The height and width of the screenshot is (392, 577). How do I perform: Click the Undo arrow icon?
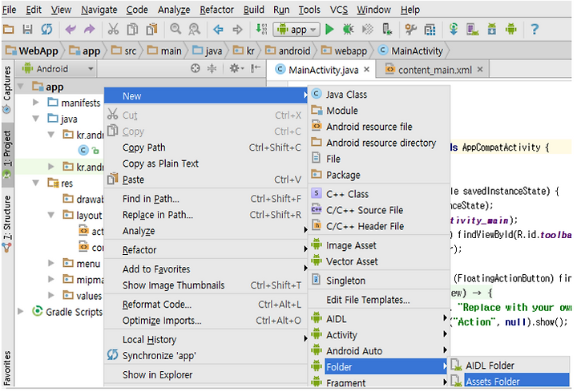tap(71, 29)
